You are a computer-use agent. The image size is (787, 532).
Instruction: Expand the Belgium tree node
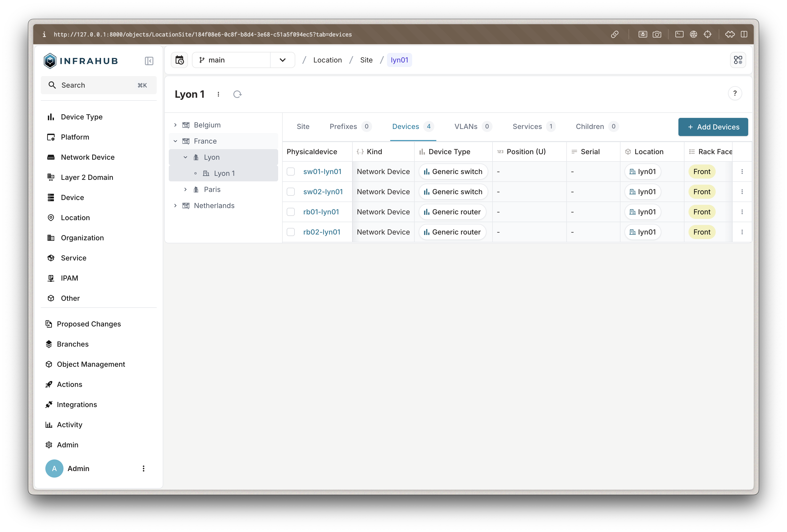pos(175,125)
